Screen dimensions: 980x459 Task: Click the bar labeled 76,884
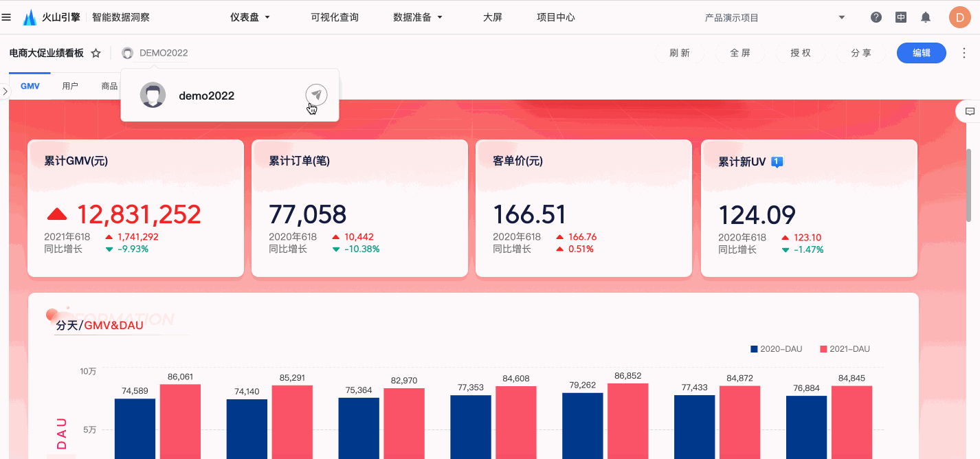[806, 427]
